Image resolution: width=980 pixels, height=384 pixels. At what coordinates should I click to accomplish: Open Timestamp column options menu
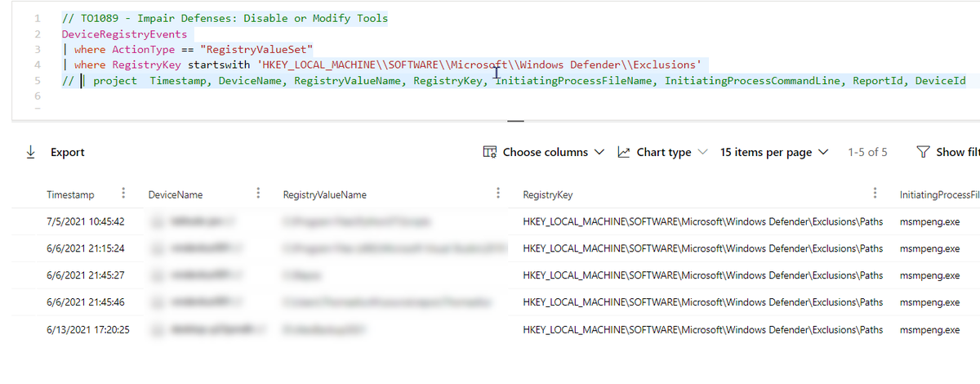point(122,194)
